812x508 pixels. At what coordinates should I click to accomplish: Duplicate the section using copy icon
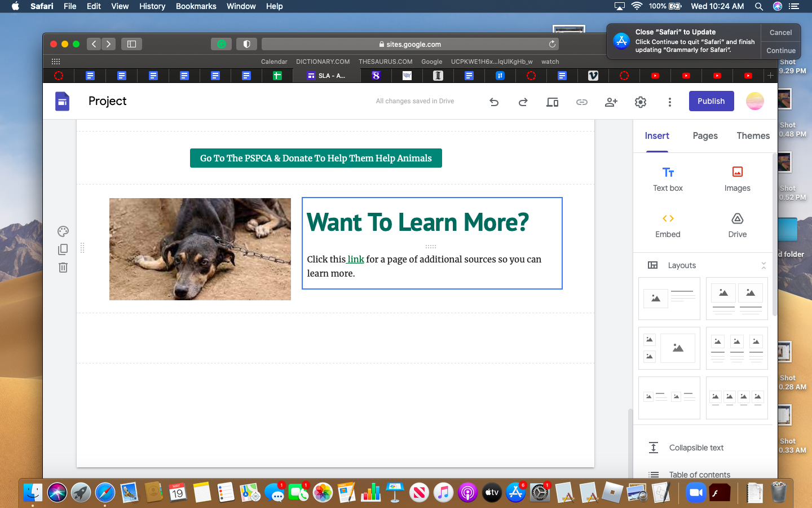point(63,249)
